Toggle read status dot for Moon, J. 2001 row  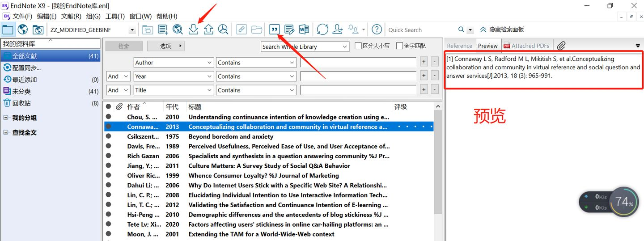coord(108,234)
